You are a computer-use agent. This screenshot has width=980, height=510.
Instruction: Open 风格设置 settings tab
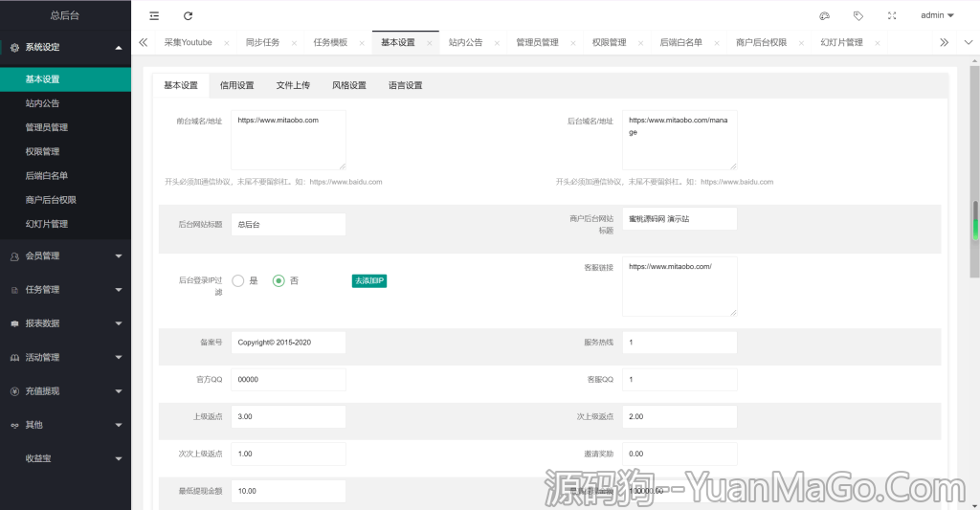349,85
